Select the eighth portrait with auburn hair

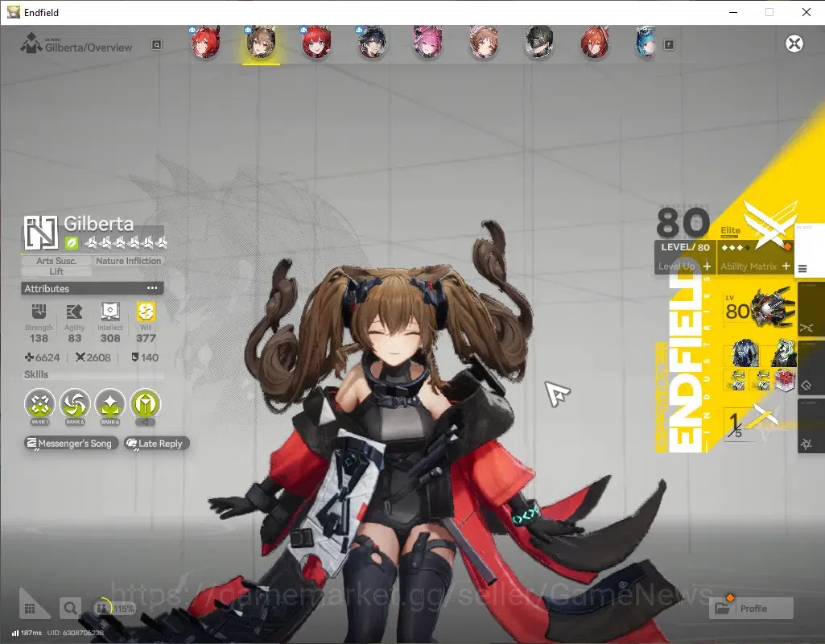point(595,42)
